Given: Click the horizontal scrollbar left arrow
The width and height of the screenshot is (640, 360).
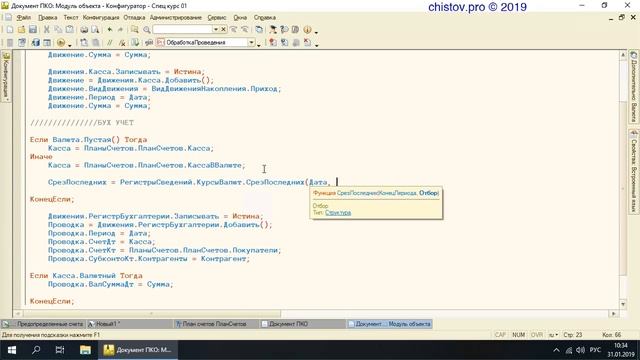Looking at the screenshot, I should tap(17, 313).
